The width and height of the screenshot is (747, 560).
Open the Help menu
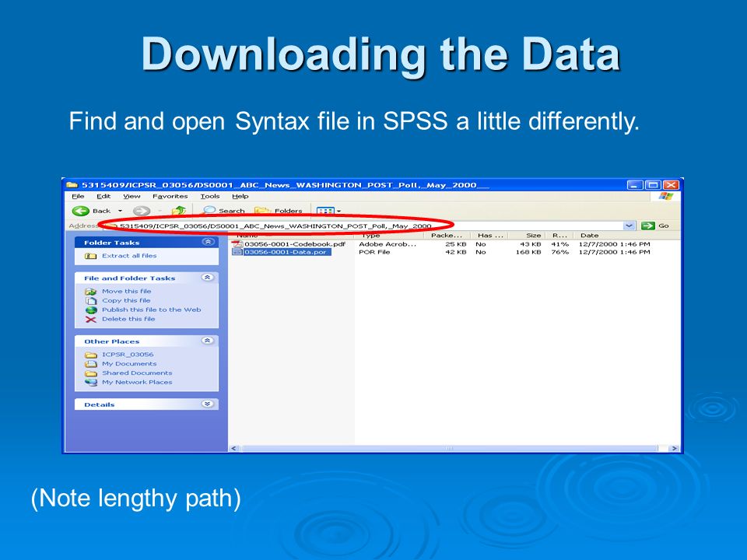tap(240, 196)
